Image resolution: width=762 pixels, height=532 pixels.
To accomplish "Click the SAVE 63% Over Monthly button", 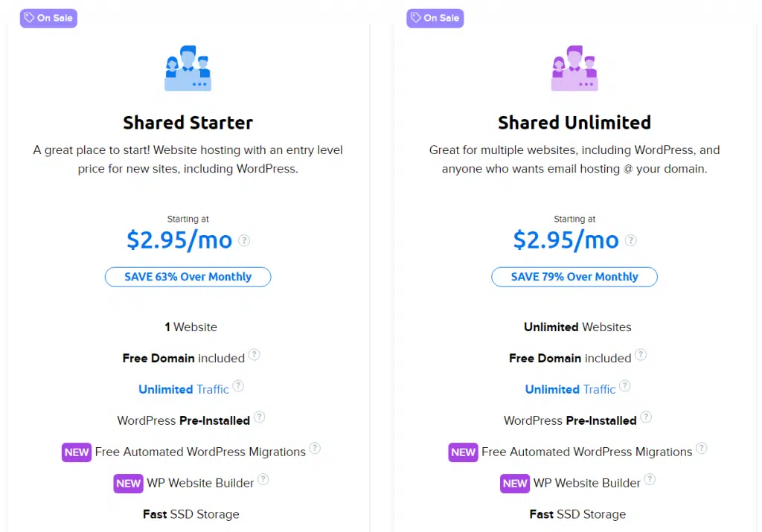I will coord(188,277).
